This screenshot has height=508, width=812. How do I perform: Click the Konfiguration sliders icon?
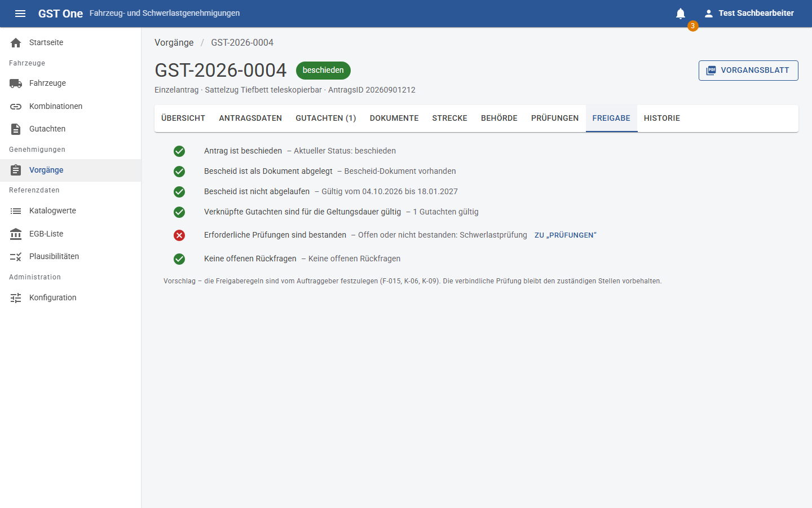click(x=16, y=298)
